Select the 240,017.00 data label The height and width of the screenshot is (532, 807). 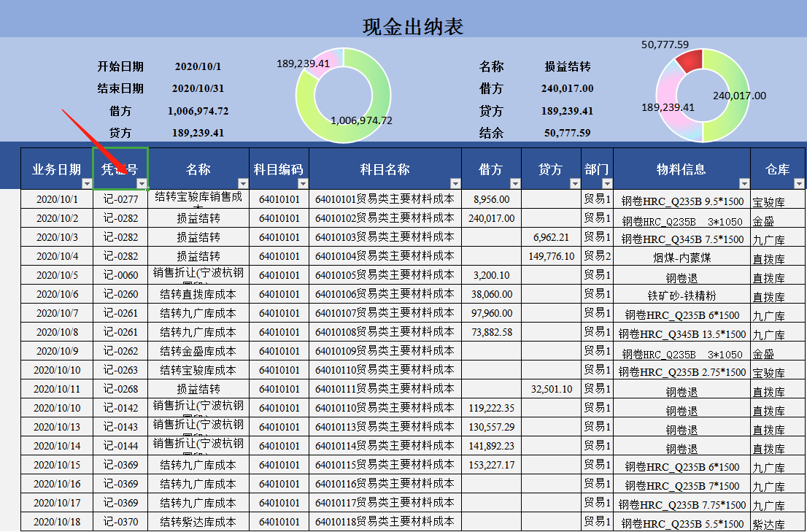(x=738, y=95)
